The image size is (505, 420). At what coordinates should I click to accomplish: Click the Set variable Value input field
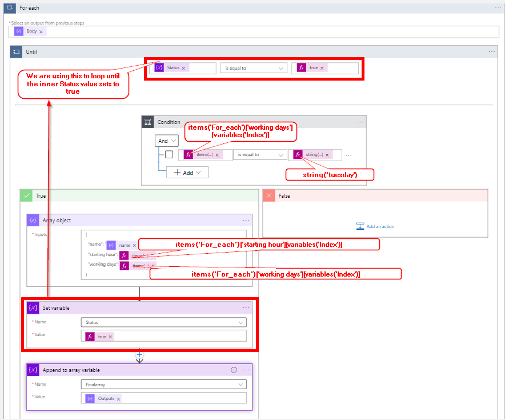163,335
